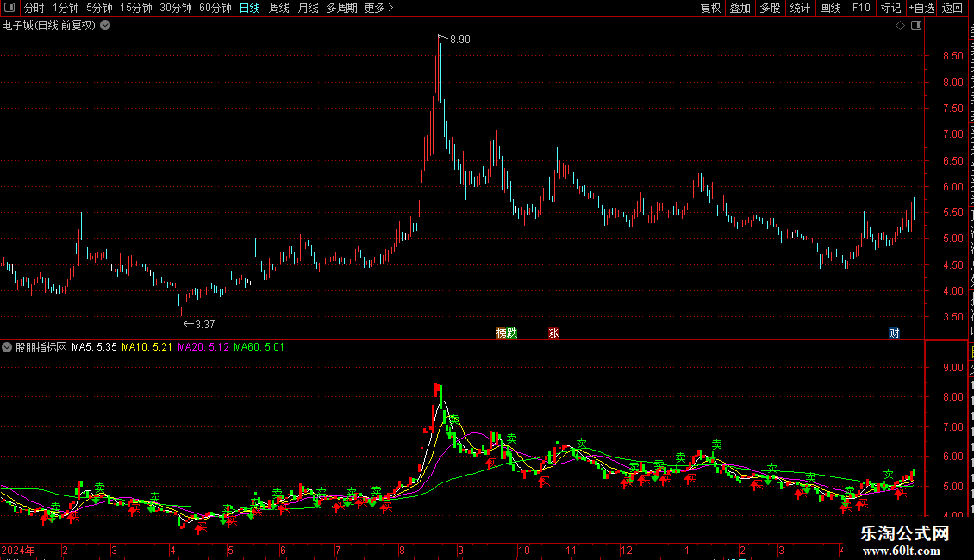974x560 pixels.
Task: Click the 榜跌 event marker
Action: pyautogui.click(x=506, y=333)
